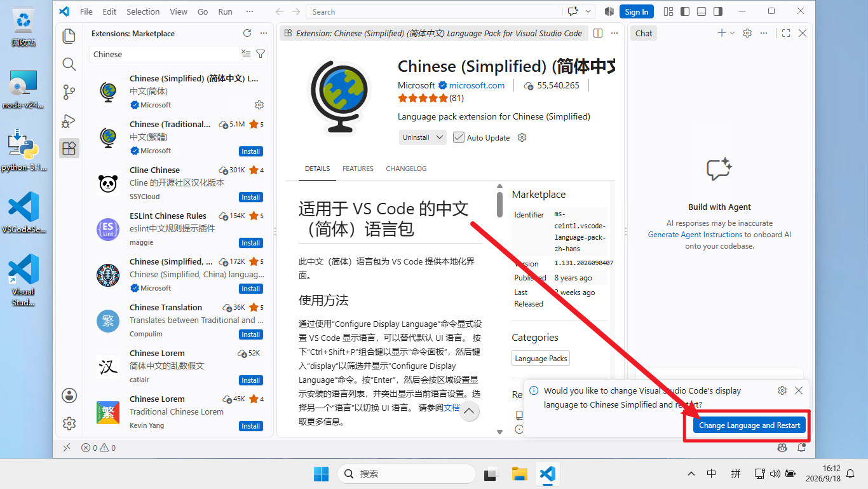Select the DETAILS tab
This screenshot has height=489, width=868.
[317, 169]
